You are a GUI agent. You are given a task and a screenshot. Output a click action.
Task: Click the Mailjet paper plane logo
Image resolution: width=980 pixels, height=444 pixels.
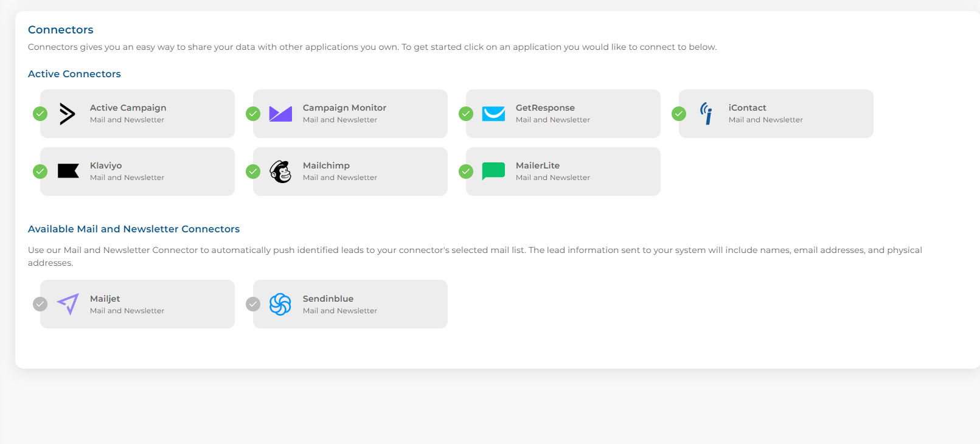click(x=68, y=304)
